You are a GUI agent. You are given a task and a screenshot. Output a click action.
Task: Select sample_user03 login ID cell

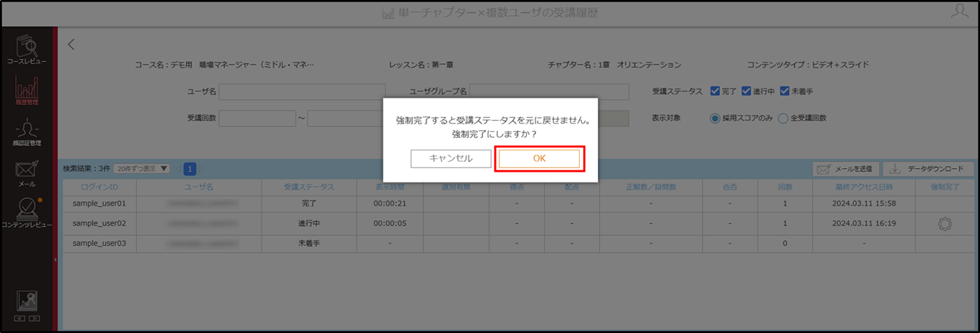coord(99,243)
